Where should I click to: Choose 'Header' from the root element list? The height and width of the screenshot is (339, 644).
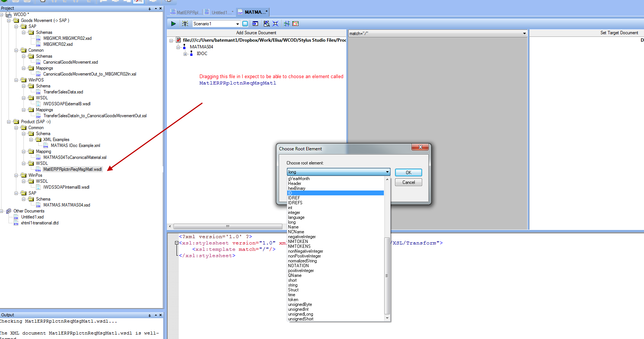point(336,183)
